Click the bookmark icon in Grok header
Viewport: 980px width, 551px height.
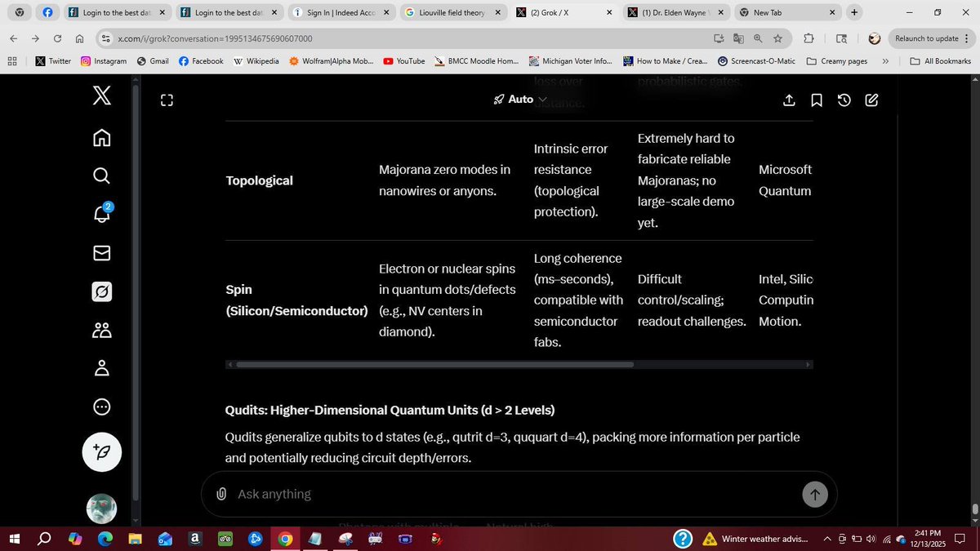pyautogui.click(x=817, y=100)
